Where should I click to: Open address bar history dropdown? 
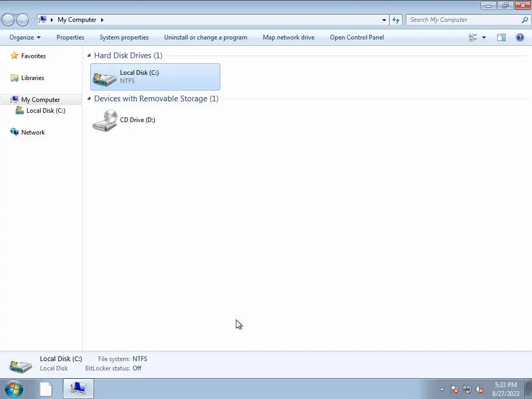[x=384, y=20]
